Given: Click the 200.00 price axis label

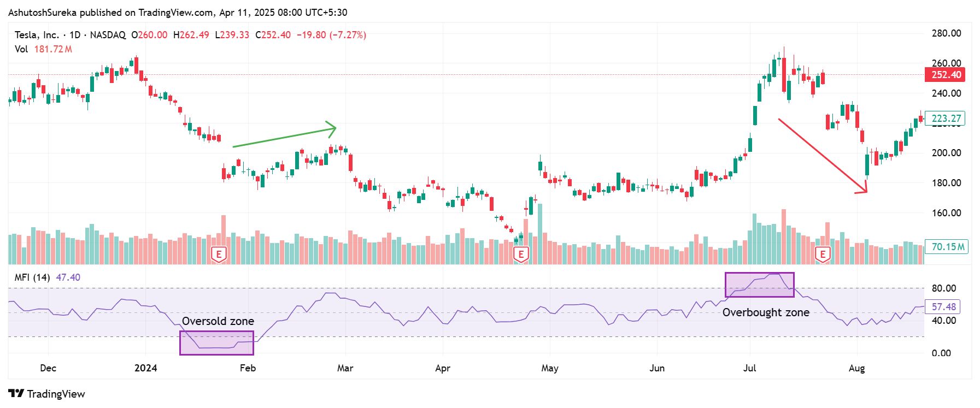Looking at the screenshot, I should pyautogui.click(x=946, y=153).
